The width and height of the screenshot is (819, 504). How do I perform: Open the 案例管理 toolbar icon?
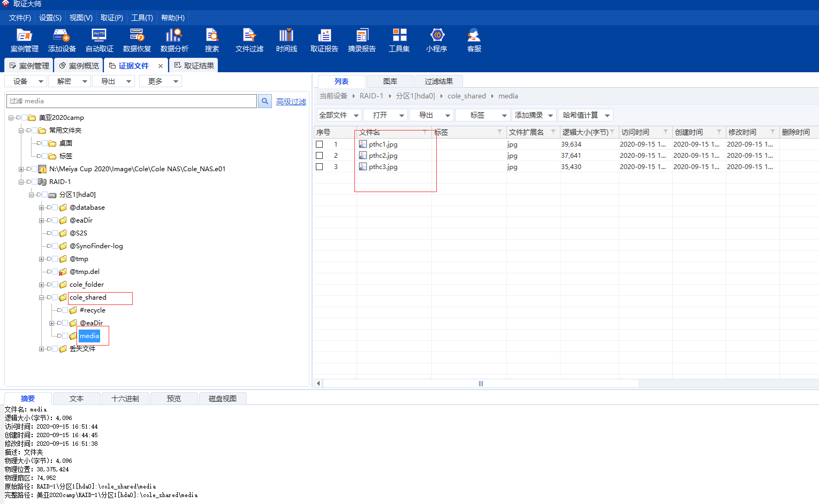[25, 40]
